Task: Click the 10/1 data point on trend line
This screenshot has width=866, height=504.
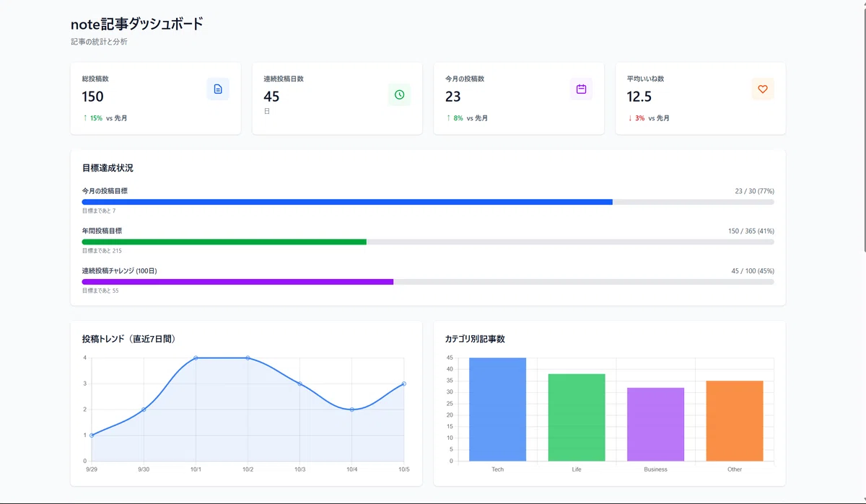Action: (x=196, y=358)
